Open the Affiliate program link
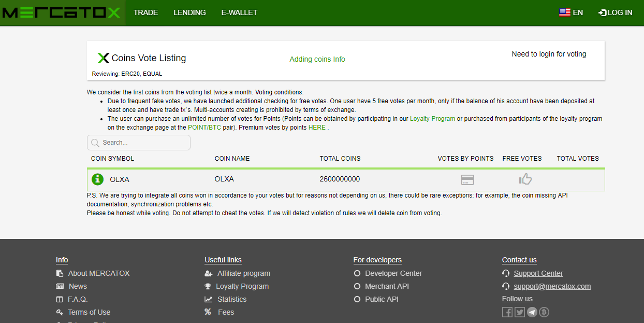Image resolution: width=644 pixels, height=323 pixels. click(244, 273)
